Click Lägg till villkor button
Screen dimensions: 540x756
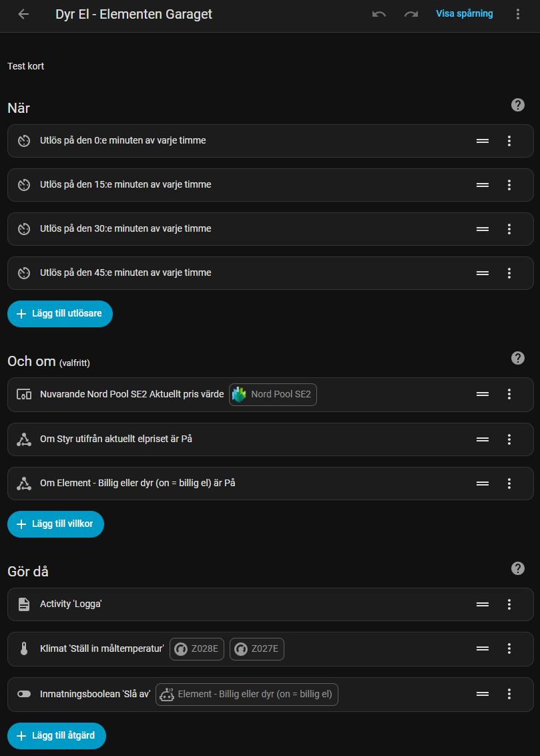[55, 524]
